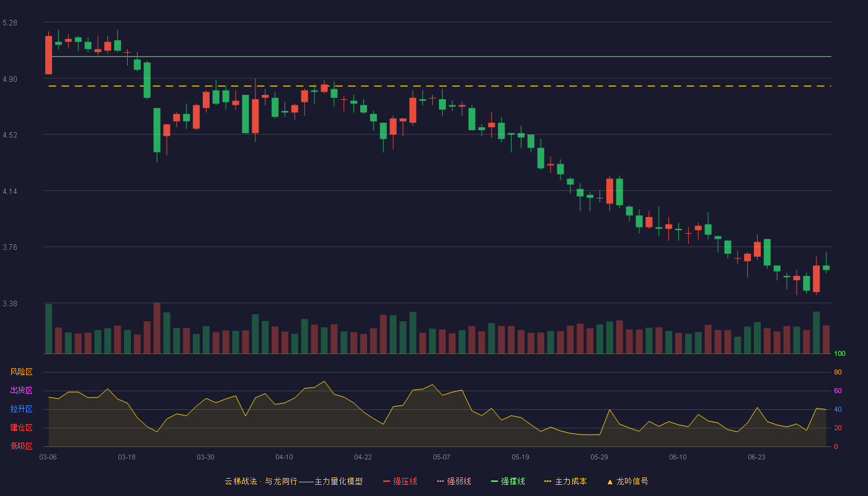Click the orange 80 indicator axis value
This screenshot has height=496, width=868.
click(x=838, y=372)
